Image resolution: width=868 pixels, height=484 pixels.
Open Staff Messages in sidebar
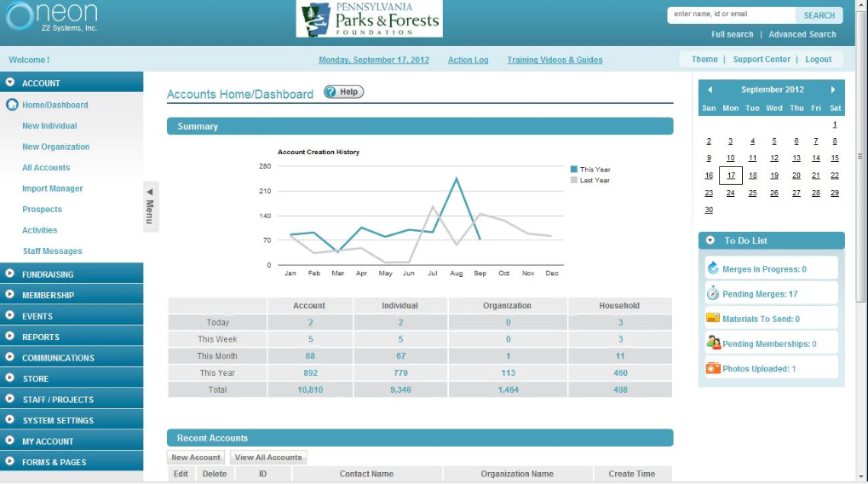[52, 251]
